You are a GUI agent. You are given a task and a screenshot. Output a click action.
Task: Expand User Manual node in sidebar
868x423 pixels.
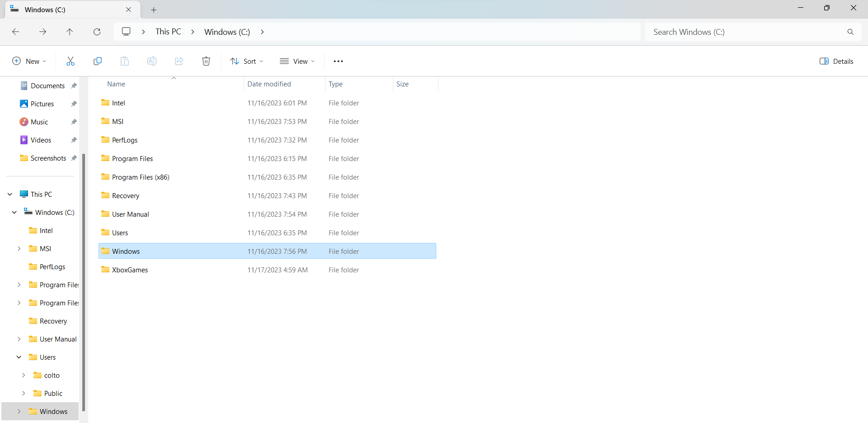19,339
